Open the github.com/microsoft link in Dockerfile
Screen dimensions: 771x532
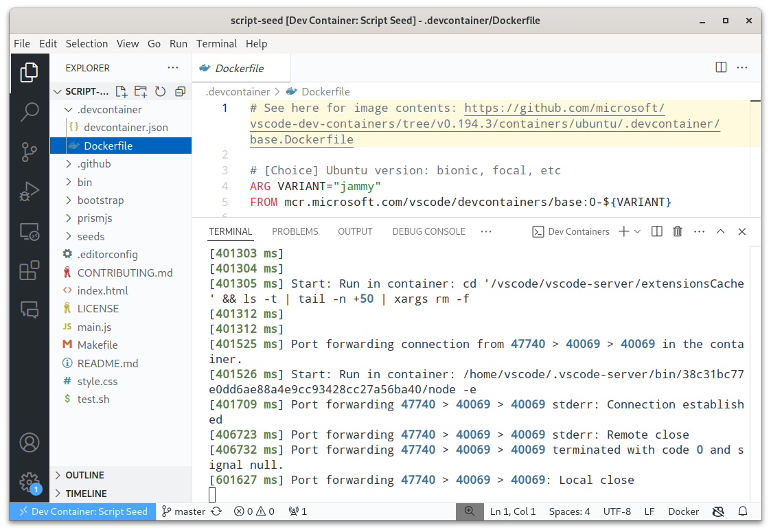pos(484,124)
